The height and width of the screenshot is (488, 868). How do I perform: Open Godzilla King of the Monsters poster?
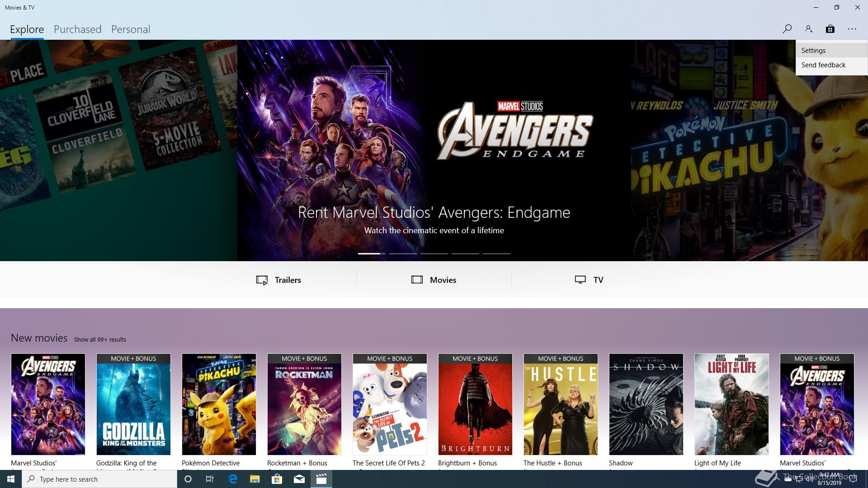[133, 404]
